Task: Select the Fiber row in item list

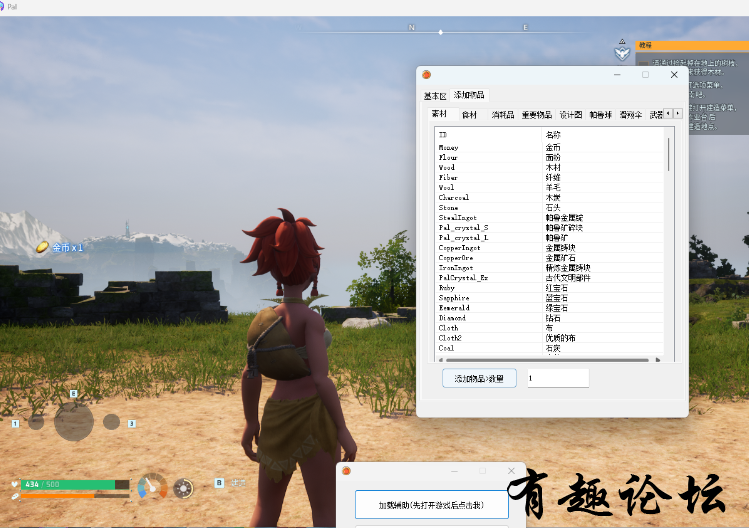Action: click(x=550, y=177)
